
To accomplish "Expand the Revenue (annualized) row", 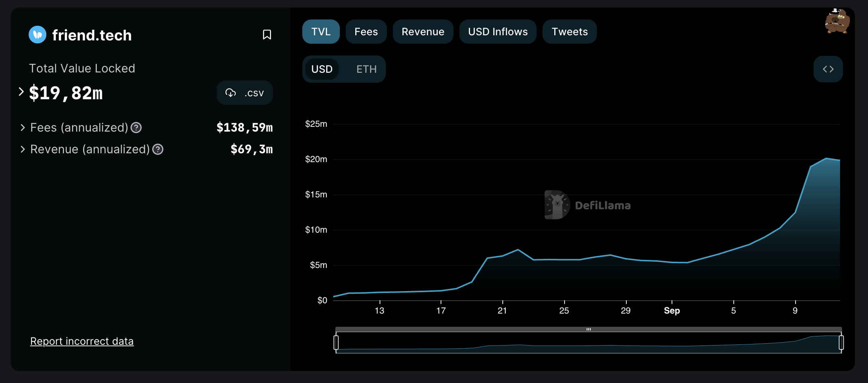I will (x=23, y=149).
